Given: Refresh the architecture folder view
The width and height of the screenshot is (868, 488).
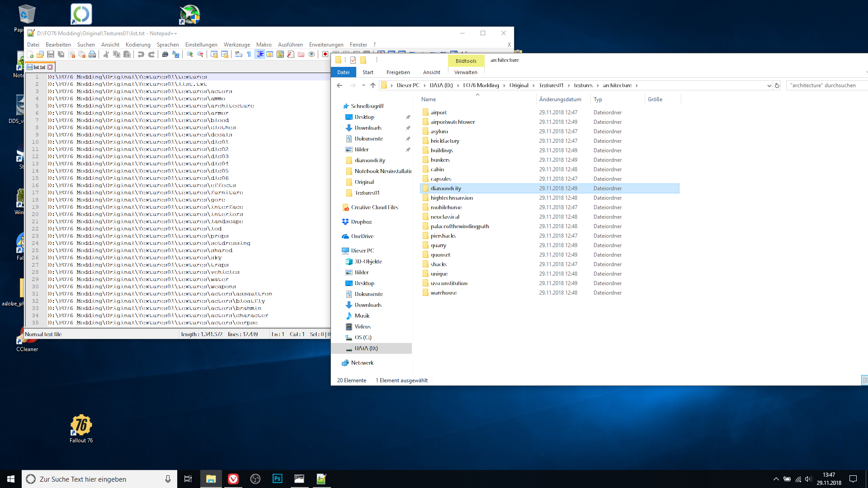Looking at the screenshot, I should pyautogui.click(x=777, y=85).
